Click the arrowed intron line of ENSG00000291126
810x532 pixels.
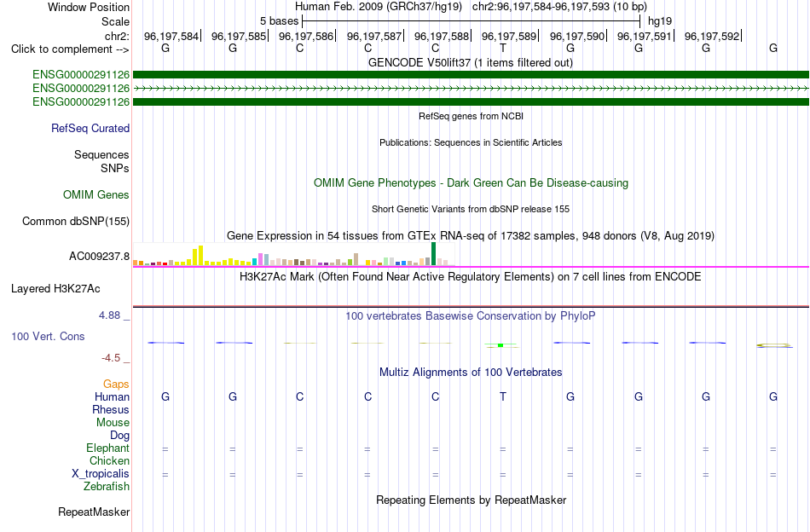coord(471,89)
